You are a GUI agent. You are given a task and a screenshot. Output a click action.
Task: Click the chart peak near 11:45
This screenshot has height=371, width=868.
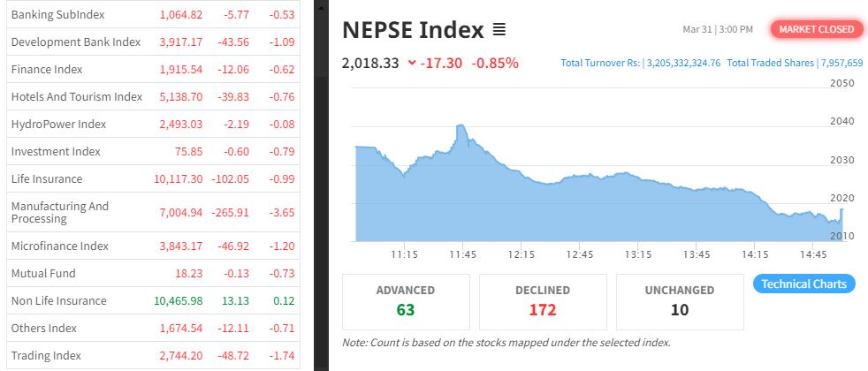461,127
